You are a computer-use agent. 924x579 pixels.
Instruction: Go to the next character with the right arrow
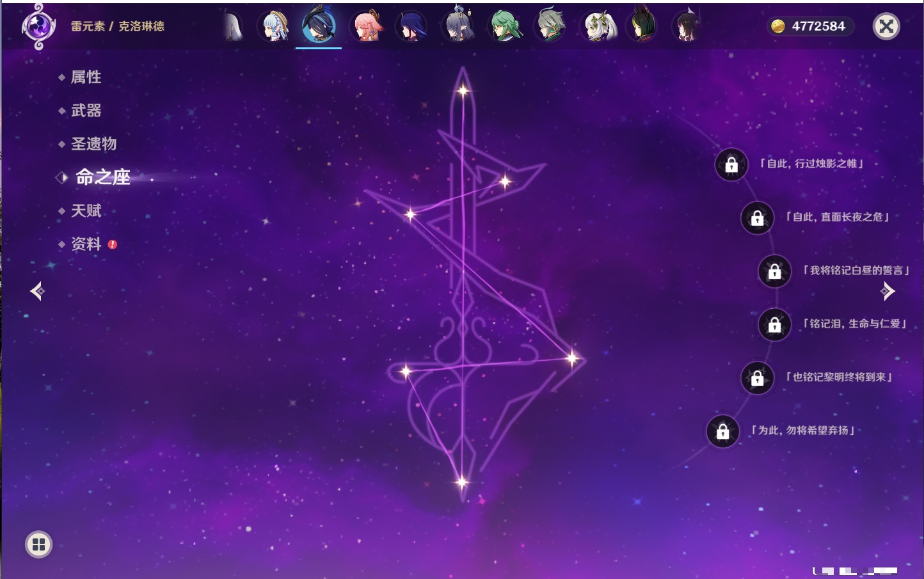tap(888, 291)
